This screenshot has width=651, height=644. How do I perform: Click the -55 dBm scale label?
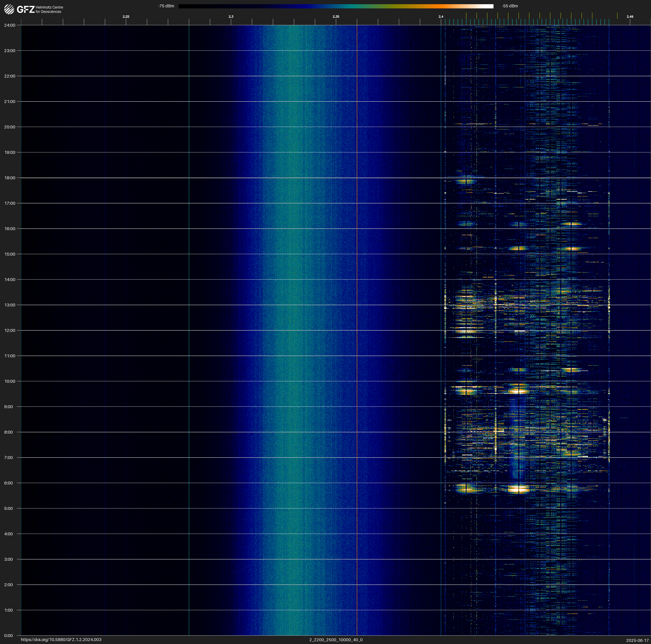pos(510,6)
